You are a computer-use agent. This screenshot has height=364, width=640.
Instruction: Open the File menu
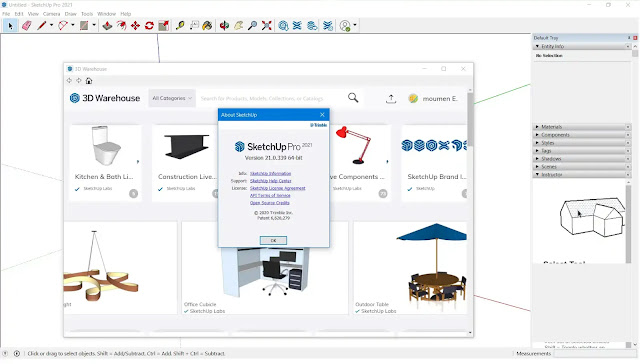[x=6, y=14]
